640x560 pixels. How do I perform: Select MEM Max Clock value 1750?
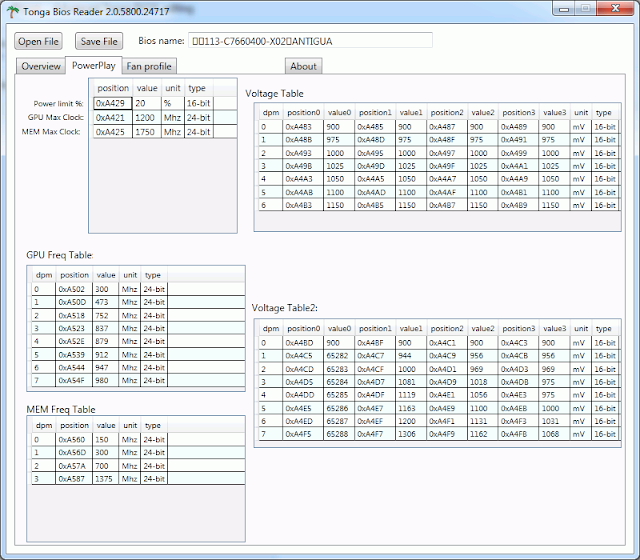(147, 132)
